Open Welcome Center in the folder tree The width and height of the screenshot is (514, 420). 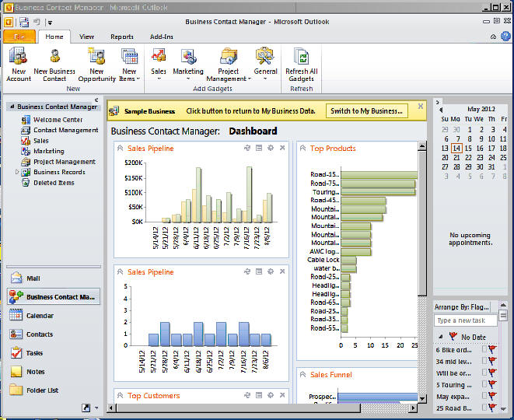click(58, 120)
